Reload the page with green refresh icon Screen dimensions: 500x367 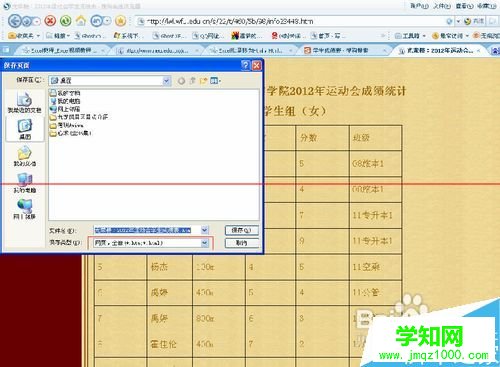[65, 21]
